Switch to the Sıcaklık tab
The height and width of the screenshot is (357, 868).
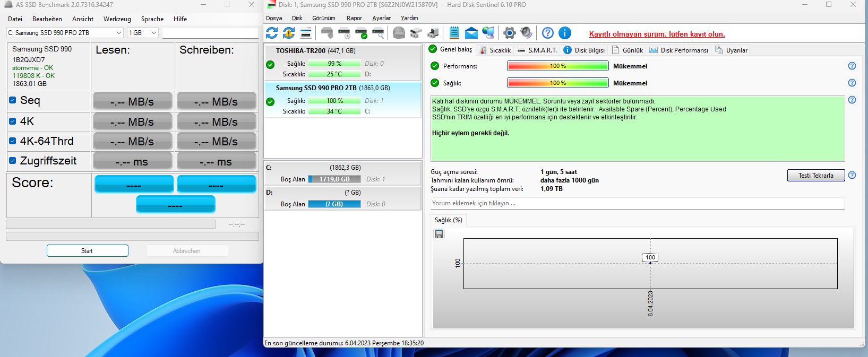click(x=495, y=50)
